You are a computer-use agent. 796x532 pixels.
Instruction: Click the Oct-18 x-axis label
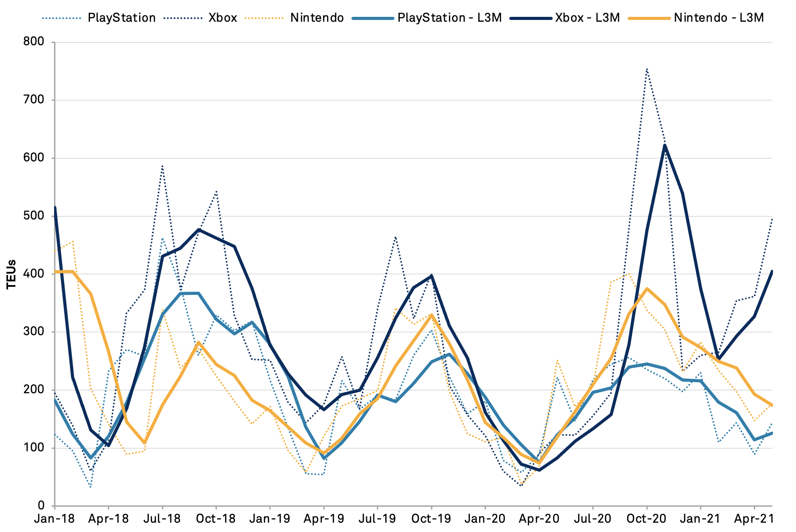[216, 519]
